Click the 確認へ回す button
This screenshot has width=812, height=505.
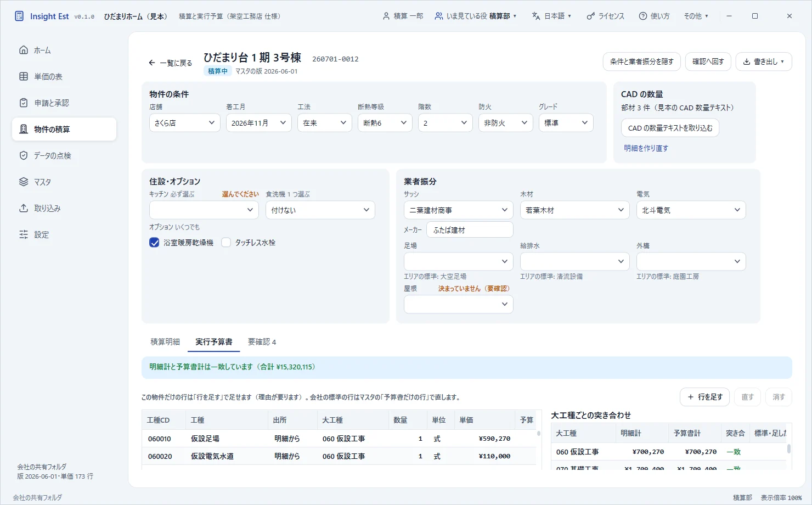[x=708, y=61]
